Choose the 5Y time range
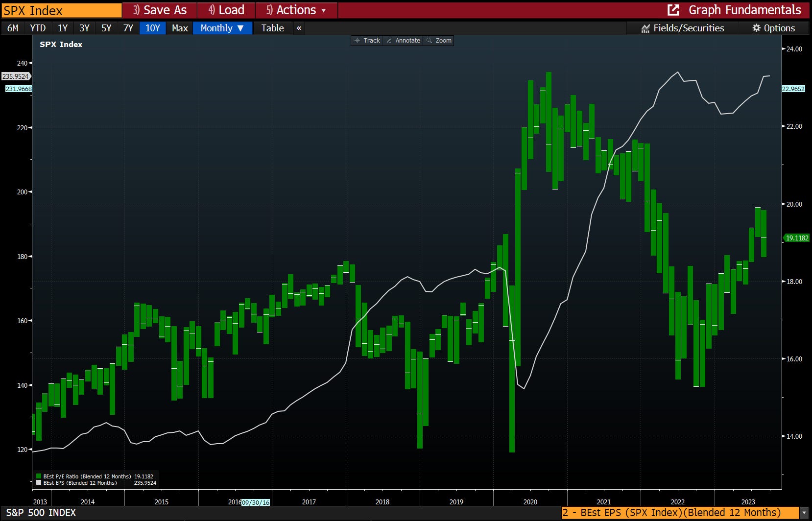Screen dimensions: 812x521 [x=106, y=28]
